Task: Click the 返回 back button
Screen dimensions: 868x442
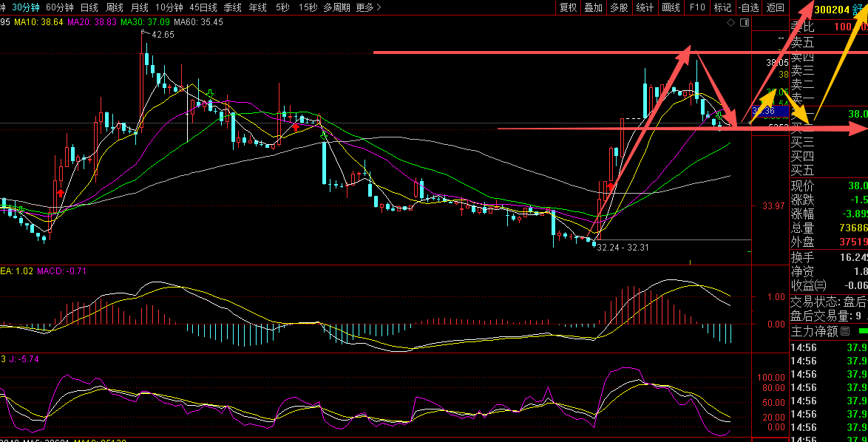Action: tap(775, 7)
